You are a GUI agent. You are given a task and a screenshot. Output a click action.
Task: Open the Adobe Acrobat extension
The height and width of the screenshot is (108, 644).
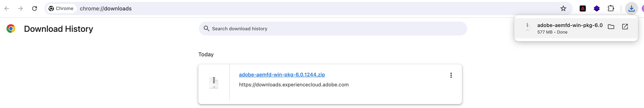coord(583,8)
